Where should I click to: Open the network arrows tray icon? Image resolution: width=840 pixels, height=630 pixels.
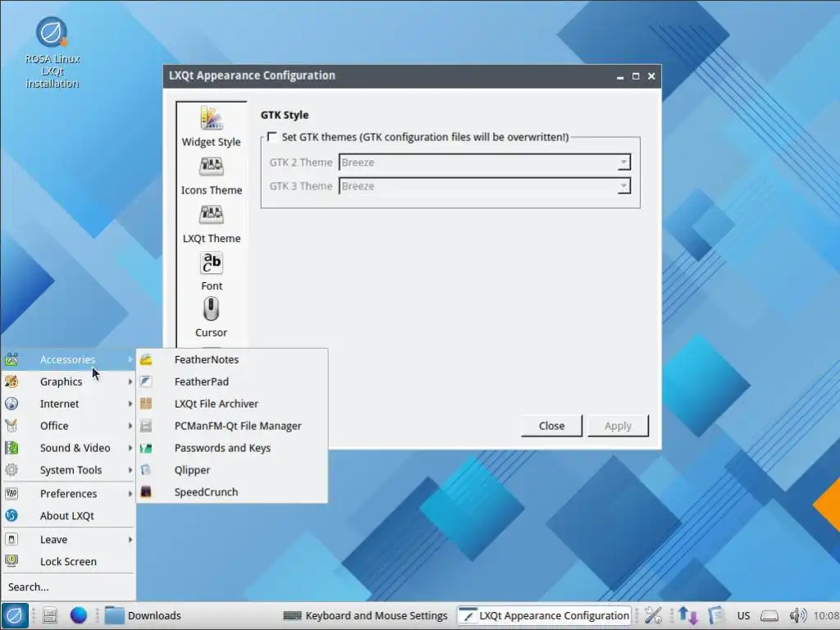688,615
